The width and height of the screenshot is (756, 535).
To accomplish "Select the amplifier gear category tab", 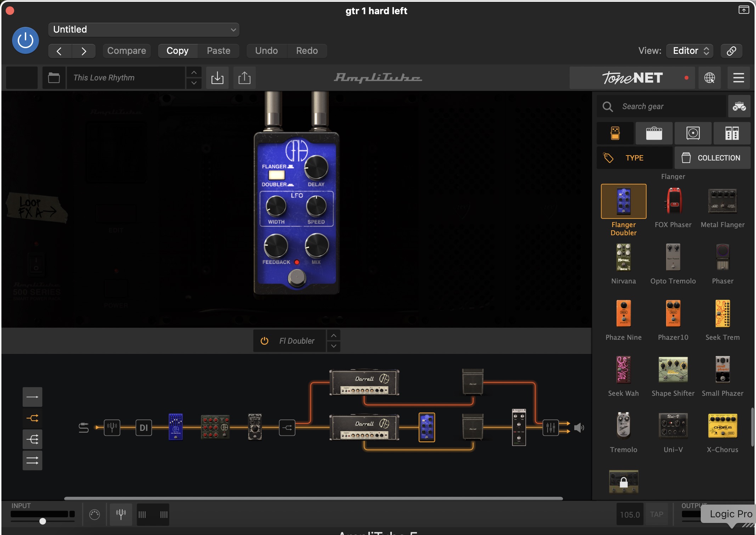I will coord(654,133).
